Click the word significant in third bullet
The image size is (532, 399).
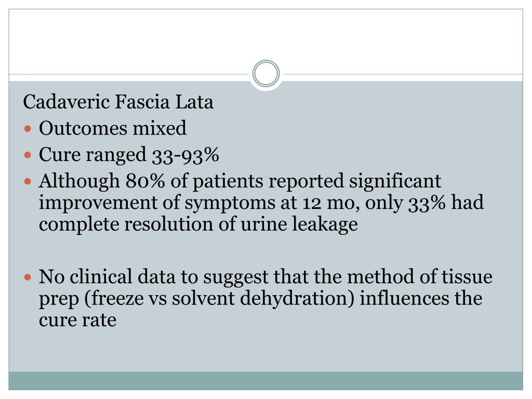[x=395, y=181]
